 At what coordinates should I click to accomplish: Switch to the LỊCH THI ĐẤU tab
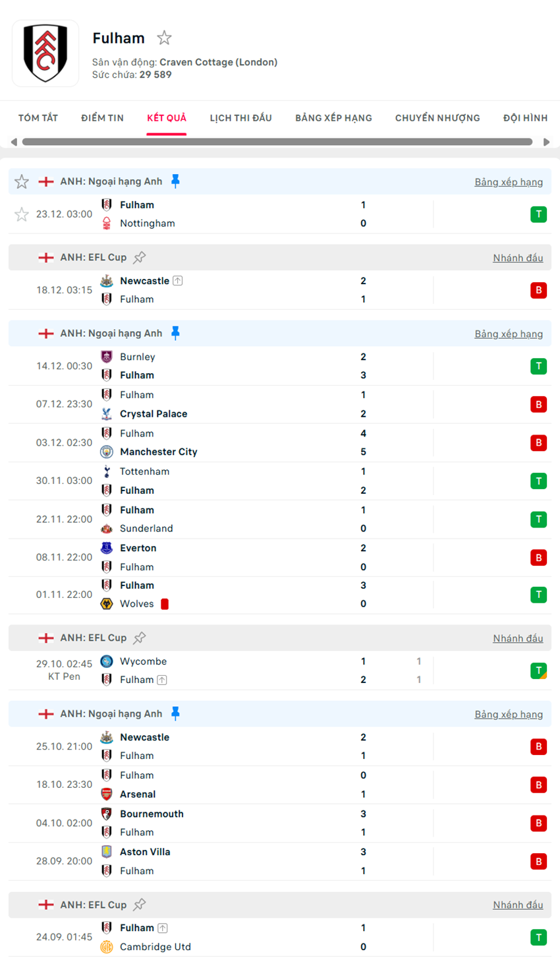click(240, 118)
